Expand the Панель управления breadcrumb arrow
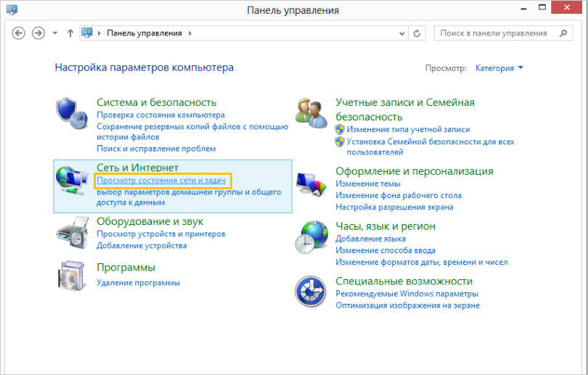Image resolution: width=588 pixels, height=375 pixels. coord(190,33)
